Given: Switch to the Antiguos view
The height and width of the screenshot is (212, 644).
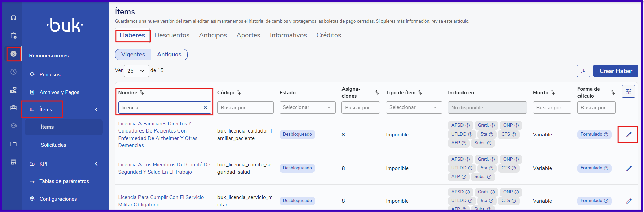Looking at the screenshot, I should tap(169, 55).
